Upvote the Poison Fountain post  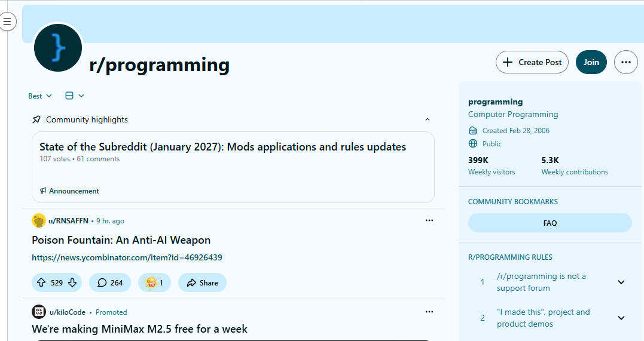pos(41,282)
